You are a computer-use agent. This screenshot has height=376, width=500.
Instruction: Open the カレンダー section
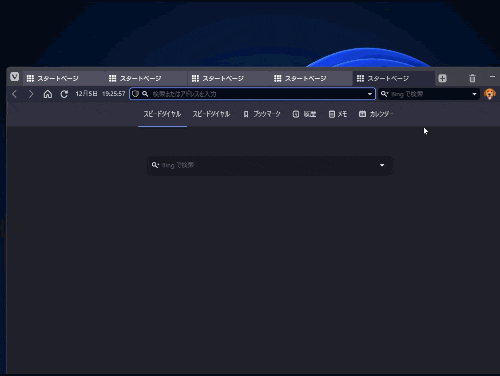(376, 114)
